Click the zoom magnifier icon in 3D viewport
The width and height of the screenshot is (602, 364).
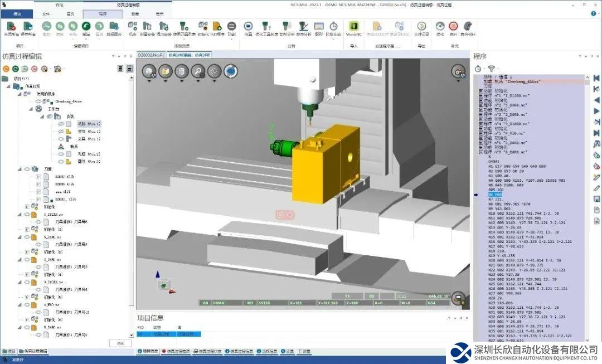tap(198, 71)
